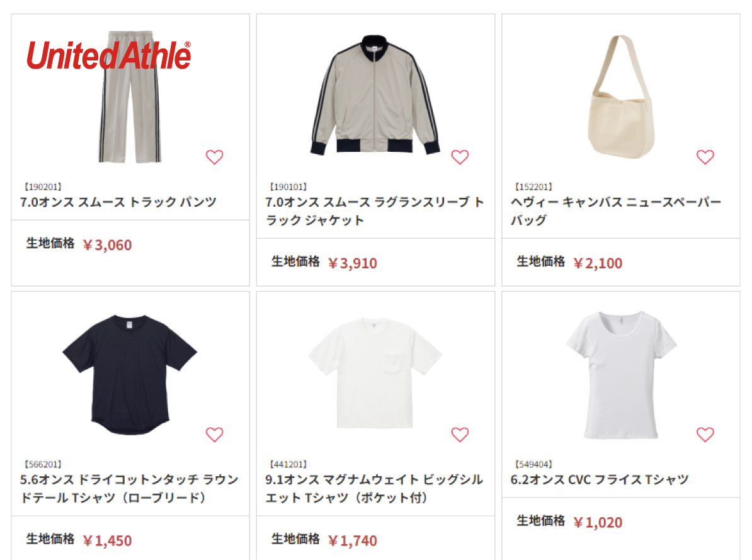Screen dimensions: 752x560
Task: View the navy round tail T-shirt image
Action: 130,375
